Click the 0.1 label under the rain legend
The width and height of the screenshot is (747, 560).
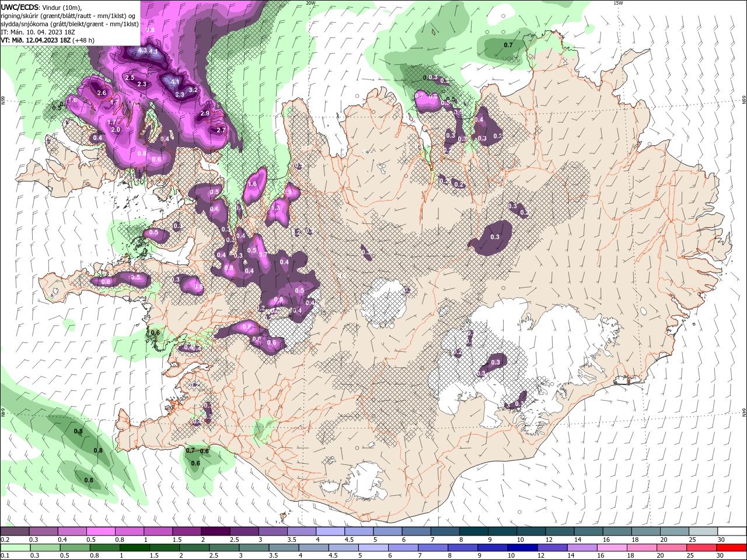click(5, 556)
